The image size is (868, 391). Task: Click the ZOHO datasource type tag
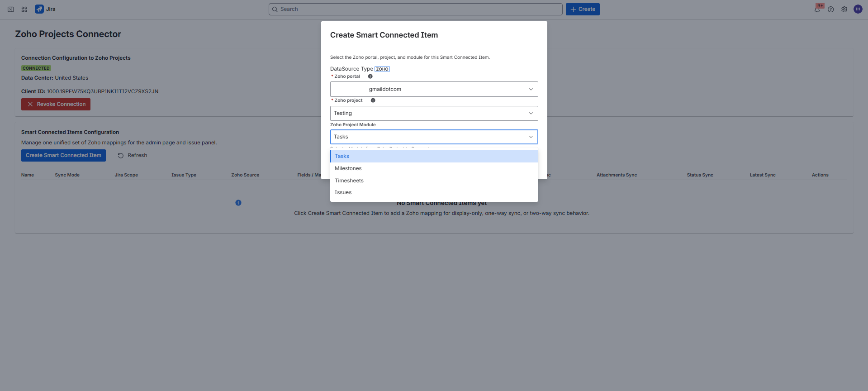pos(382,69)
